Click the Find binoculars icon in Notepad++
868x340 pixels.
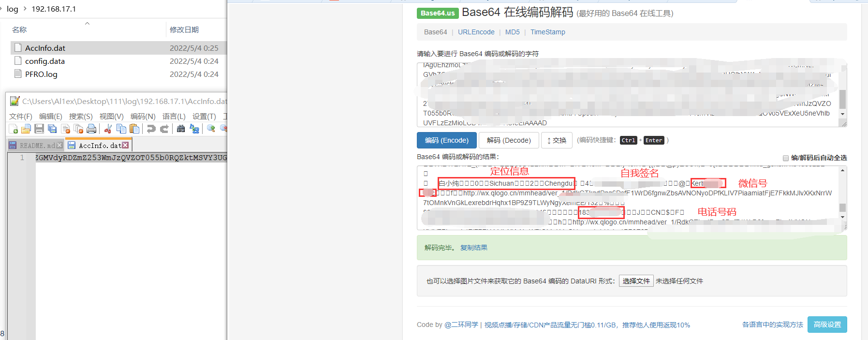pos(181,129)
